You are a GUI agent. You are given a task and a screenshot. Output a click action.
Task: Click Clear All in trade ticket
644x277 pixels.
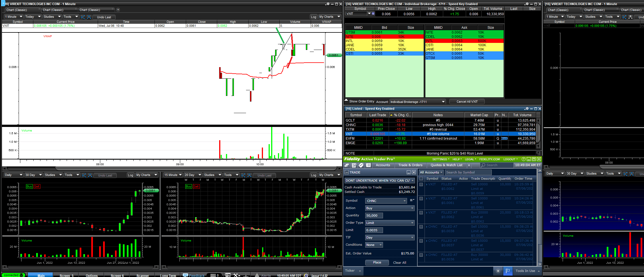400,263
